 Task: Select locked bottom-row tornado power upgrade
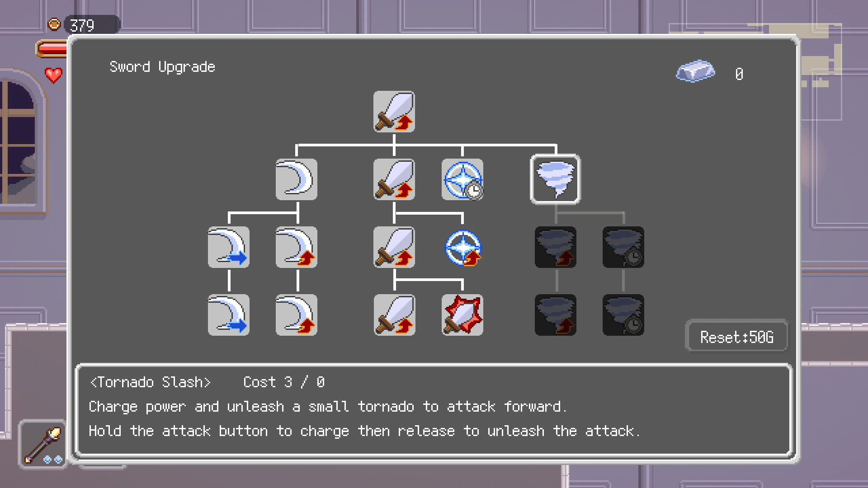click(555, 315)
